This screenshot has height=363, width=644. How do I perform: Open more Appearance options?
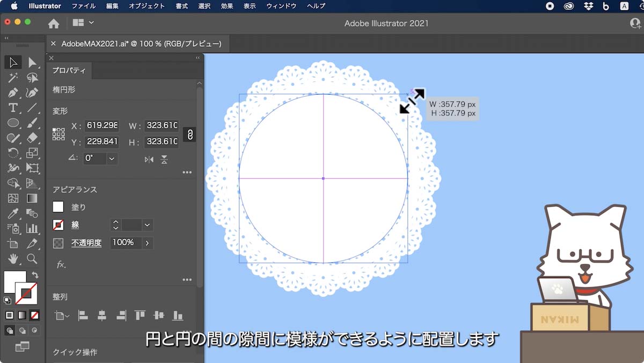click(x=187, y=280)
